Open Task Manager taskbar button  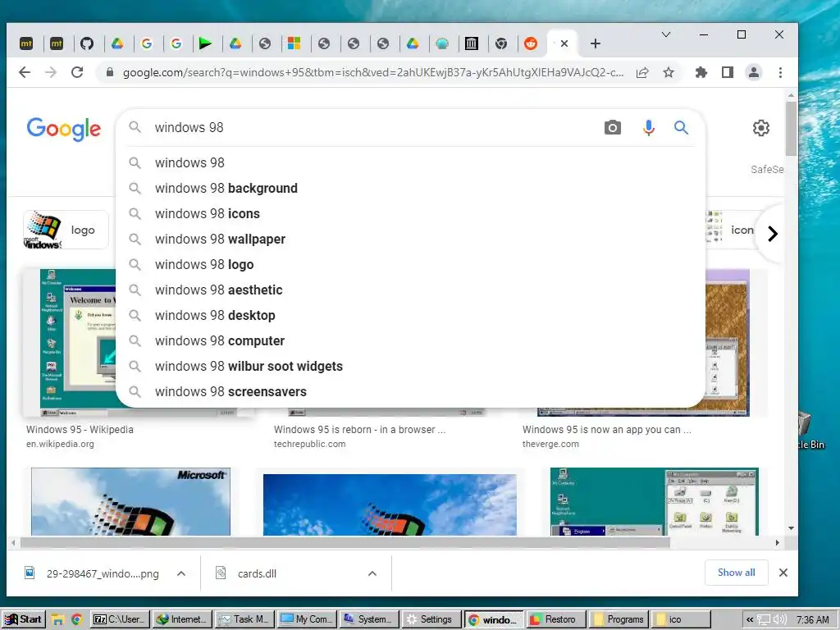click(x=245, y=619)
